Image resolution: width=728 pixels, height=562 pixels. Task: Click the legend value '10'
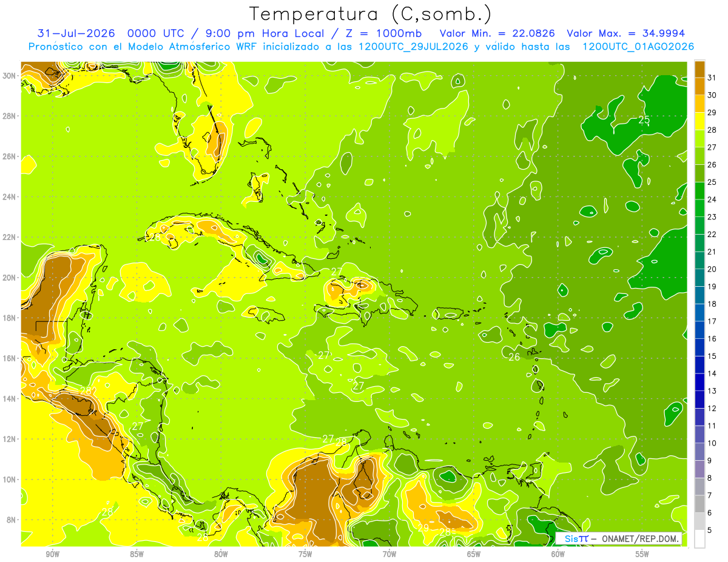pos(712,443)
